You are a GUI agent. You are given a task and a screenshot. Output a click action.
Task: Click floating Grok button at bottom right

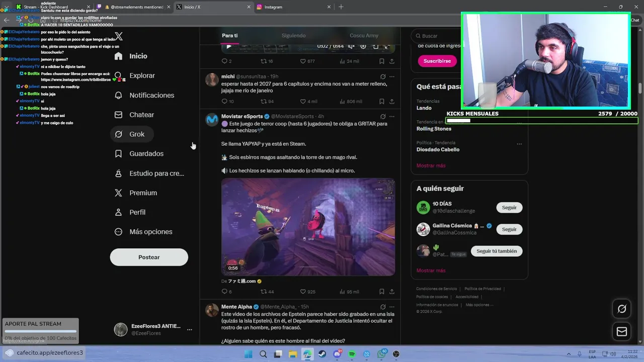click(x=622, y=309)
